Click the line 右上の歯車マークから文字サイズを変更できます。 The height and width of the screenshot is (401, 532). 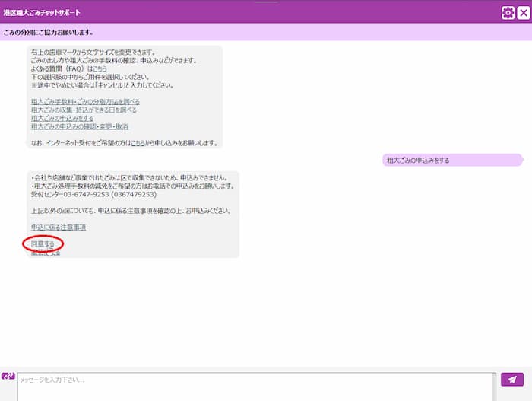point(93,52)
